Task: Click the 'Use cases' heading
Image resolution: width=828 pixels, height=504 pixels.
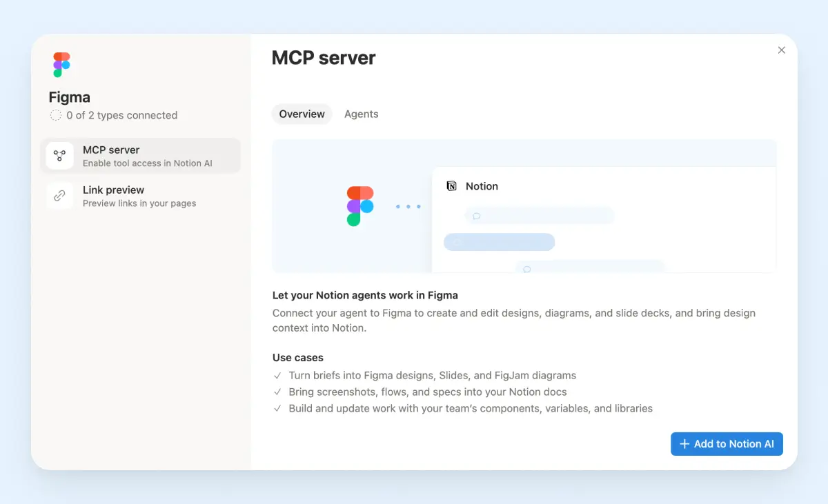Action: [x=298, y=358]
